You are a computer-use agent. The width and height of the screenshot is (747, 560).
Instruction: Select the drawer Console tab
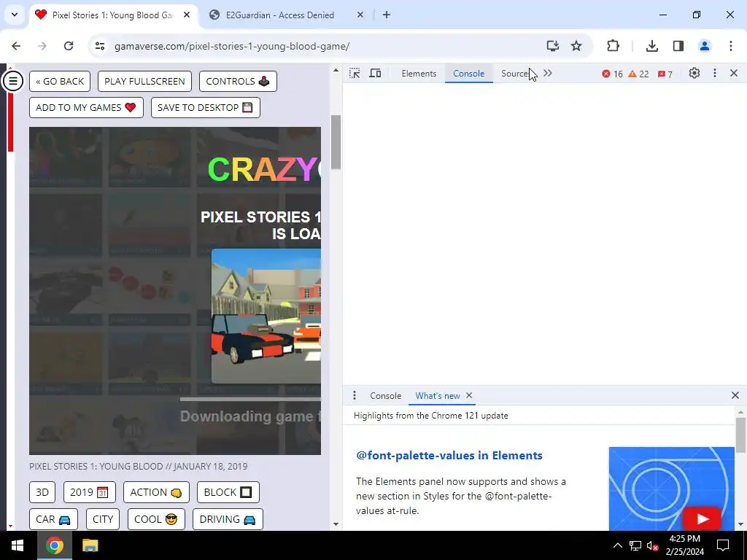coord(385,396)
